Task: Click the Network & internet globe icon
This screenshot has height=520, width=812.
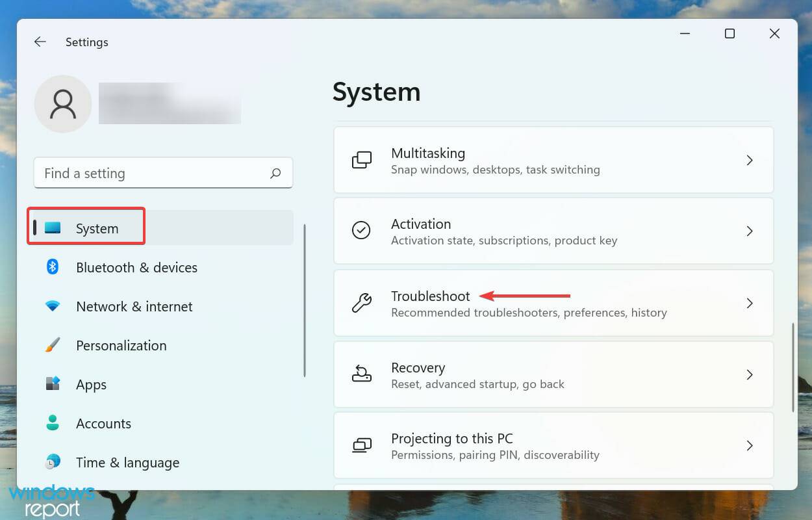Action: (x=53, y=306)
